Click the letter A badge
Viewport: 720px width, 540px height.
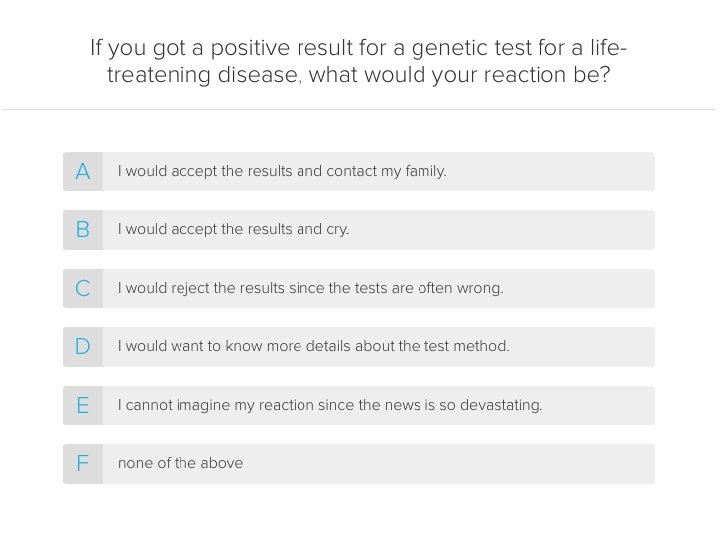[x=83, y=172]
